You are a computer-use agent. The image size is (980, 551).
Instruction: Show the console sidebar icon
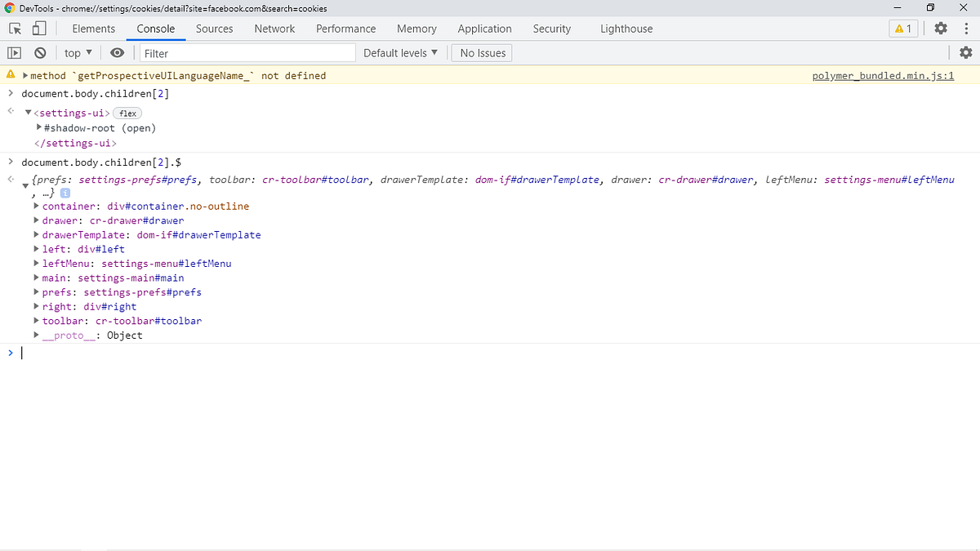pos(14,52)
